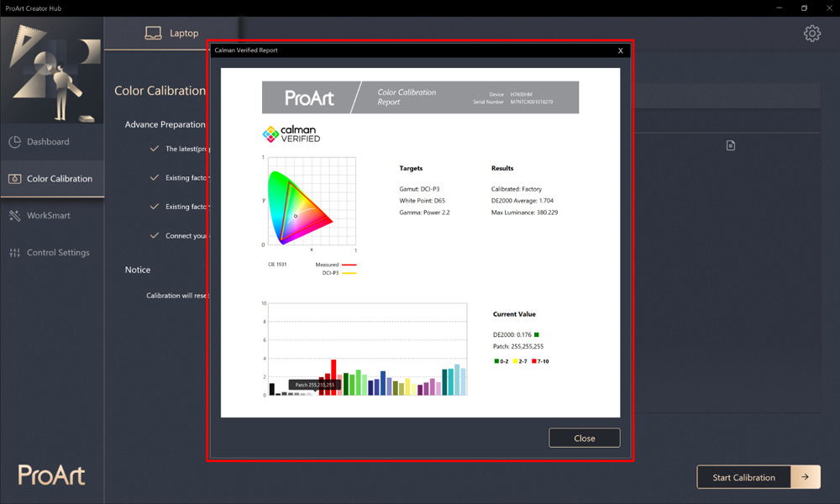The height and width of the screenshot is (504, 840).
Task: Click the yellow 2-7 legend entry
Action: point(520,361)
